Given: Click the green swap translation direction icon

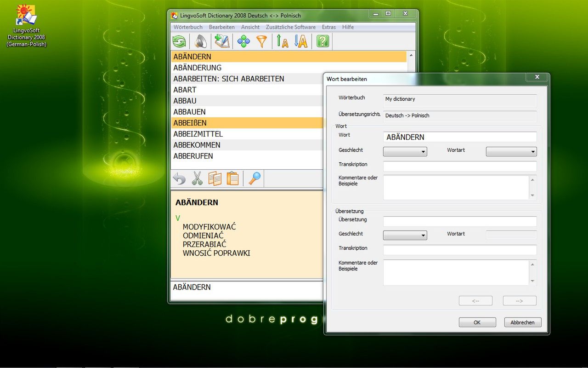Looking at the screenshot, I should pyautogui.click(x=179, y=41).
